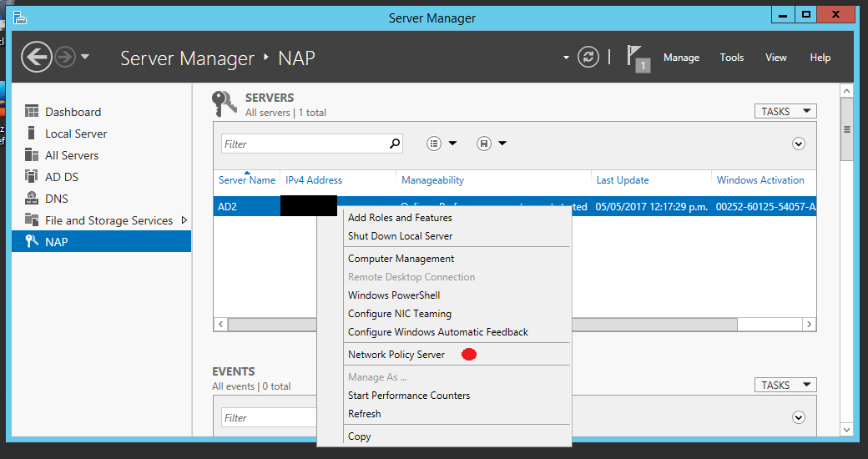The height and width of the screenshot is (459, 868).
Task: Select Configure NIC Teaming
Action: 399,314
